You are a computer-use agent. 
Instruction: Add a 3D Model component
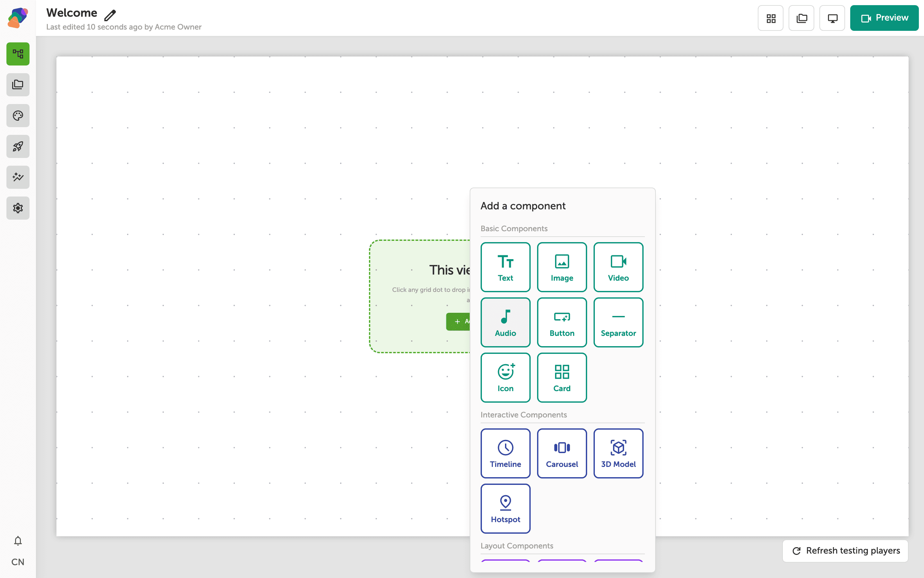click(x=618, y=453)
